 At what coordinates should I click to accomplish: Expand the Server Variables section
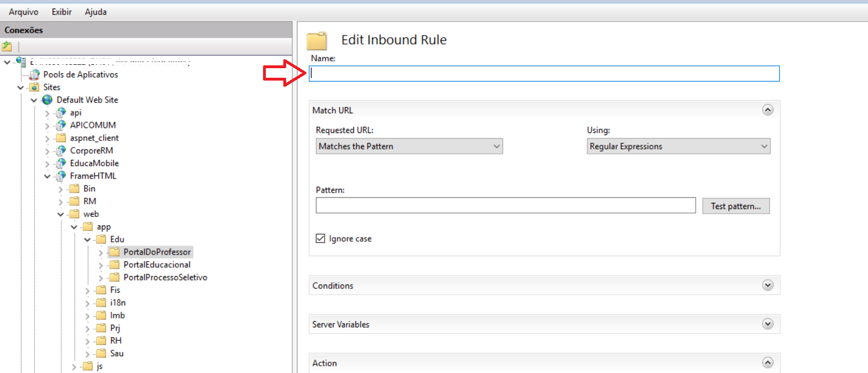click(767, 325)
